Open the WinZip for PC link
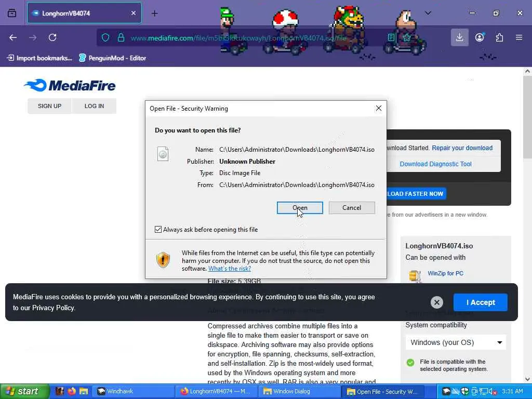The width and height of the screenshot is (532, 399). (x=445, y=273)
